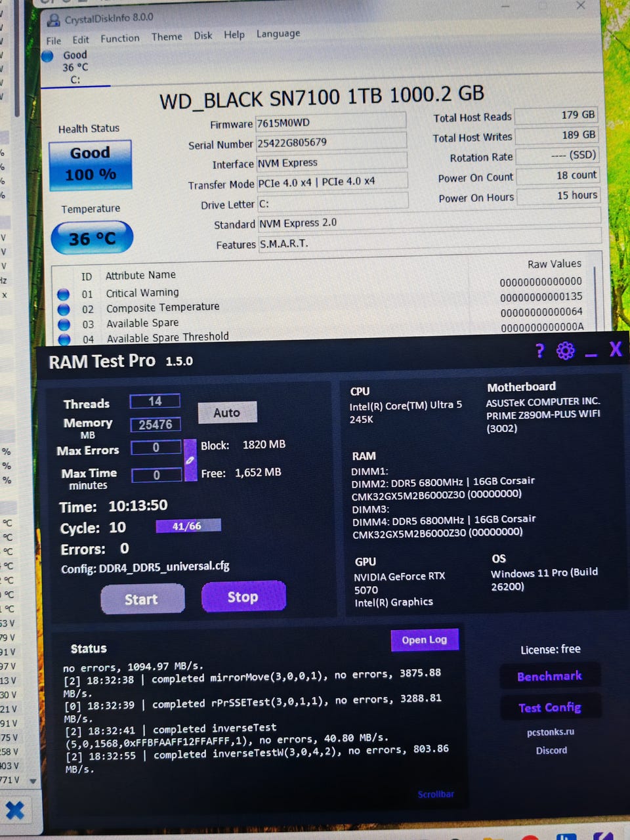630x840 pixels.
Task: Click the Max Time minutes input field
Action: [x=157, y=475]
